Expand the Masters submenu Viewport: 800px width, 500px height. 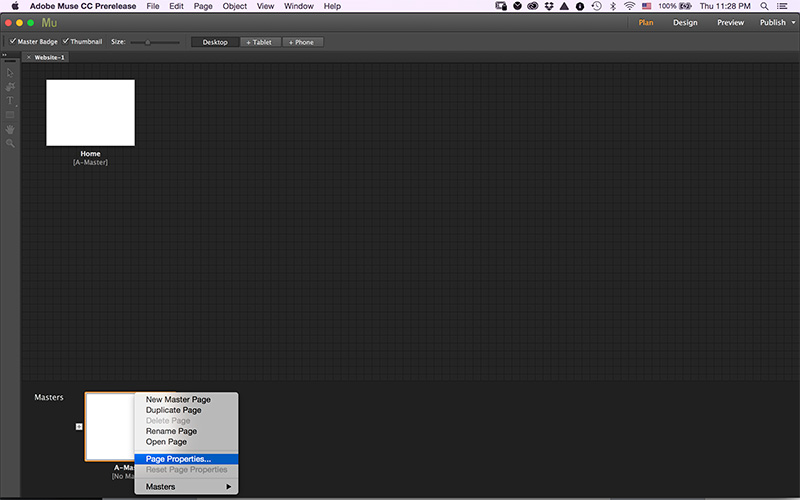pyautogui.click(x=188, y=487)
